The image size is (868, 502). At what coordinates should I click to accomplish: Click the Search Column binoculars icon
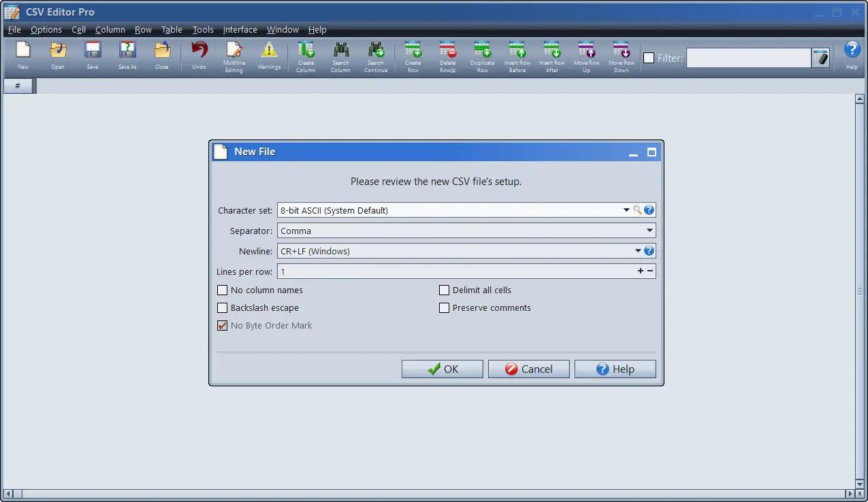pyautogui.click(x=340, y=51)
